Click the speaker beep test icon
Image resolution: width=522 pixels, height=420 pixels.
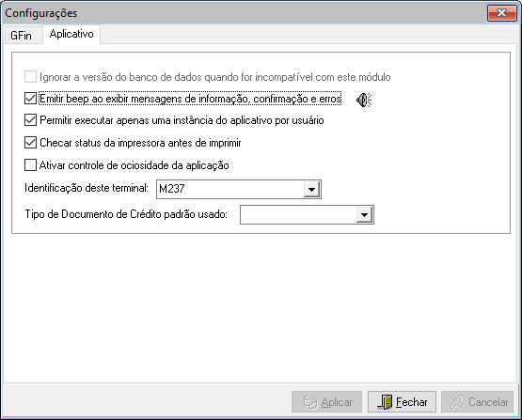pos(364,100)
